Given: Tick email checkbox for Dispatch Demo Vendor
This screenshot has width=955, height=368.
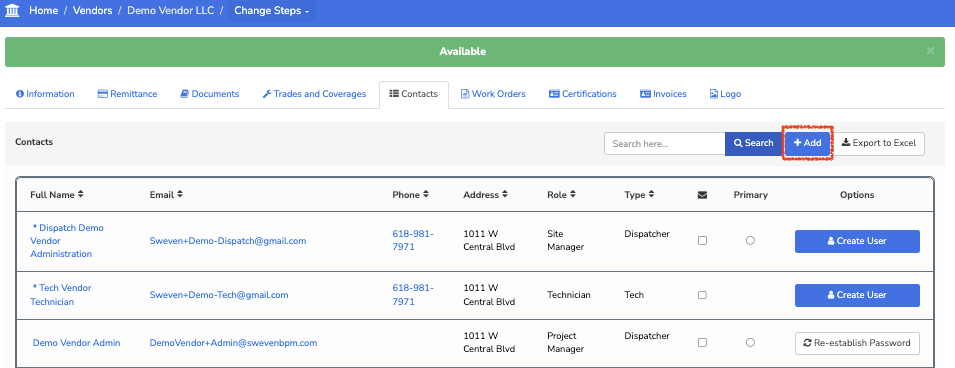Looking at the screenshot, I should pos(702,241).
